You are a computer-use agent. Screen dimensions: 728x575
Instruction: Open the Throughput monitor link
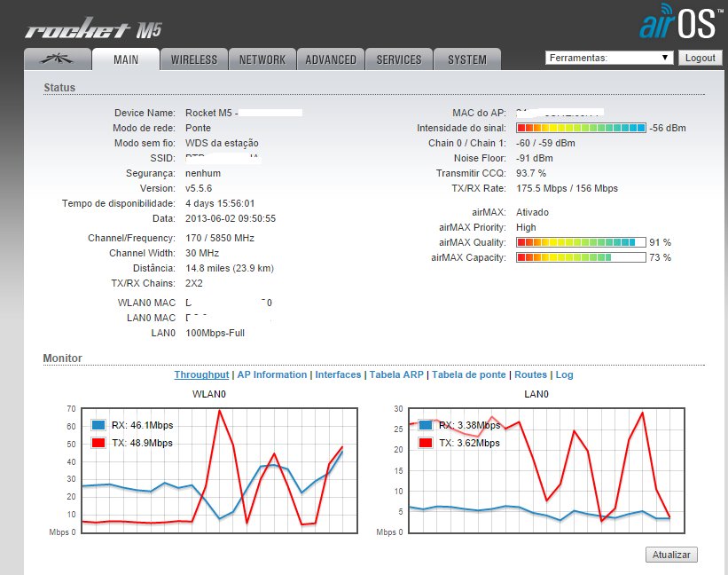click(201, 374)
